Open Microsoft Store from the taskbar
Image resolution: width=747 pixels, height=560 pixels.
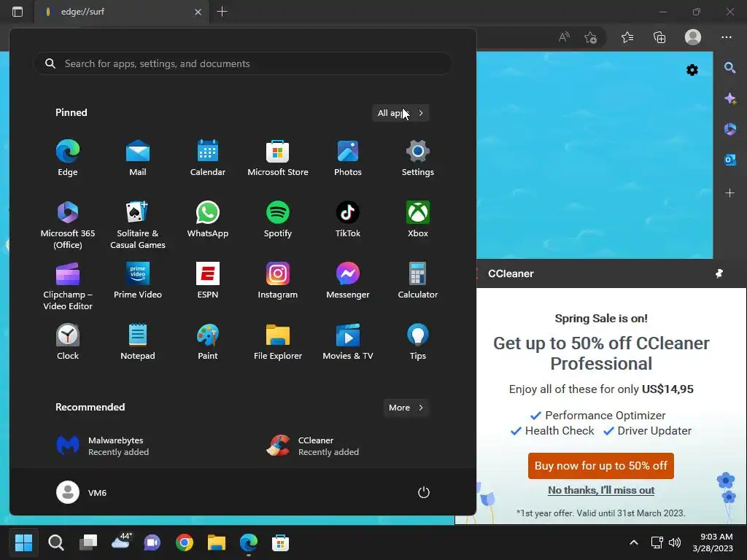click(281, 542)
